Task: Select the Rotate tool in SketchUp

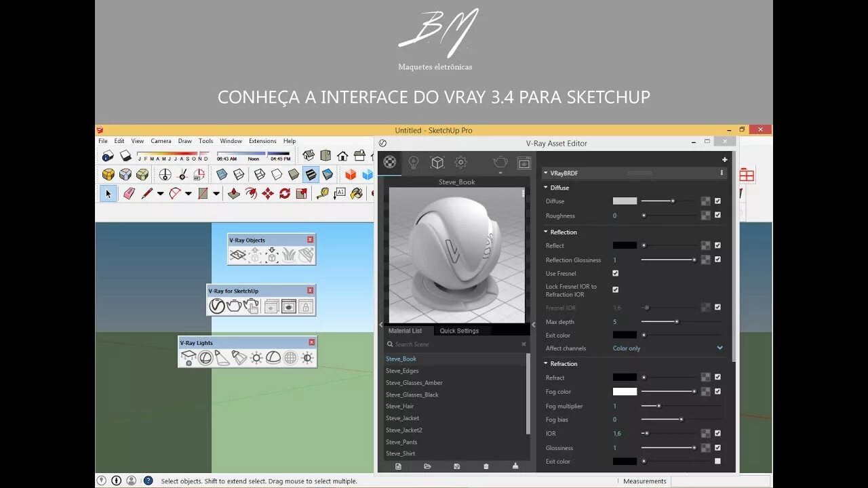Action: pyautogui.click(x=285, y=193)
